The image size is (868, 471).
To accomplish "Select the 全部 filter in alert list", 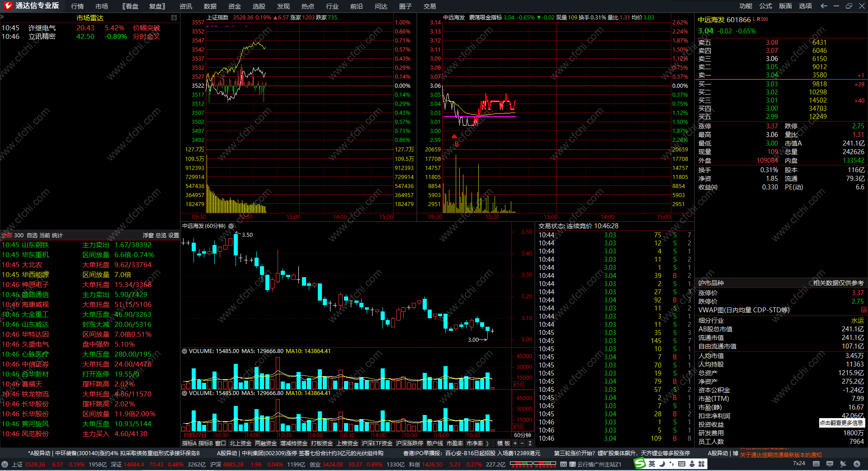I will [7, 235].
